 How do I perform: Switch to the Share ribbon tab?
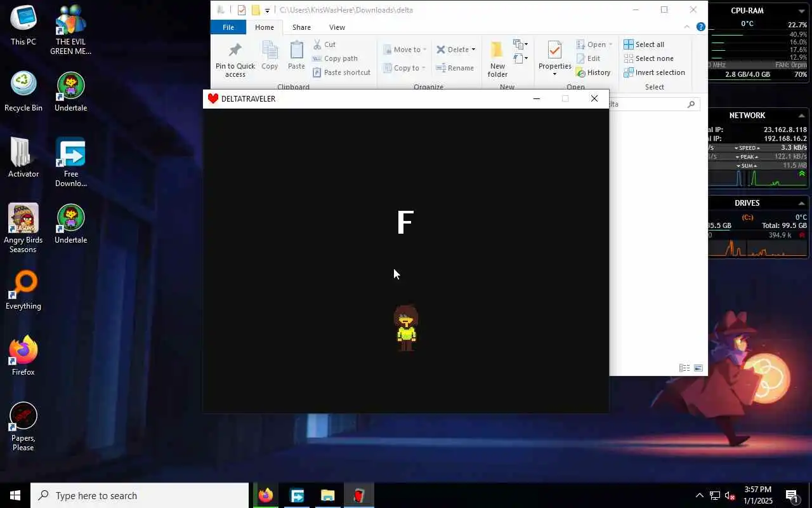pyautogui.click(x=301, y=27)
